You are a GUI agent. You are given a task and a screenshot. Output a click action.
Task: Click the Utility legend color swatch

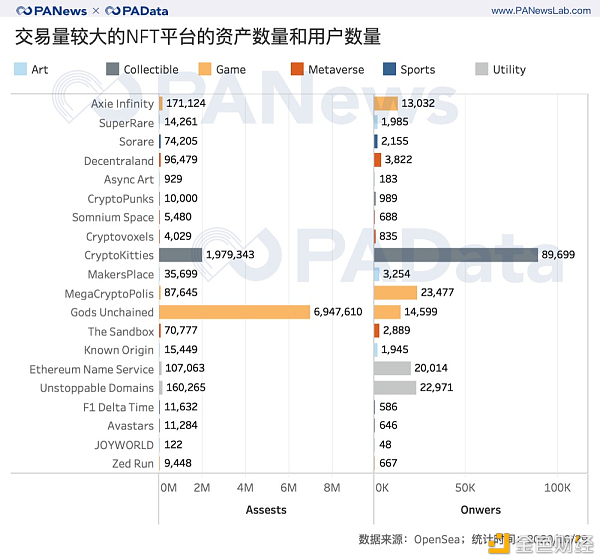(481, 69)
